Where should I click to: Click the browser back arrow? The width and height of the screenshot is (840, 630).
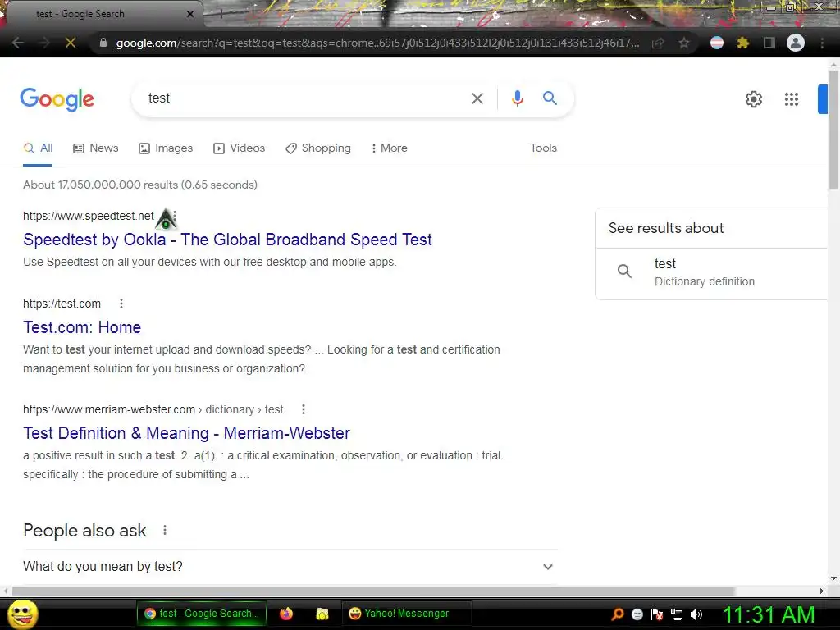point(17,43)
